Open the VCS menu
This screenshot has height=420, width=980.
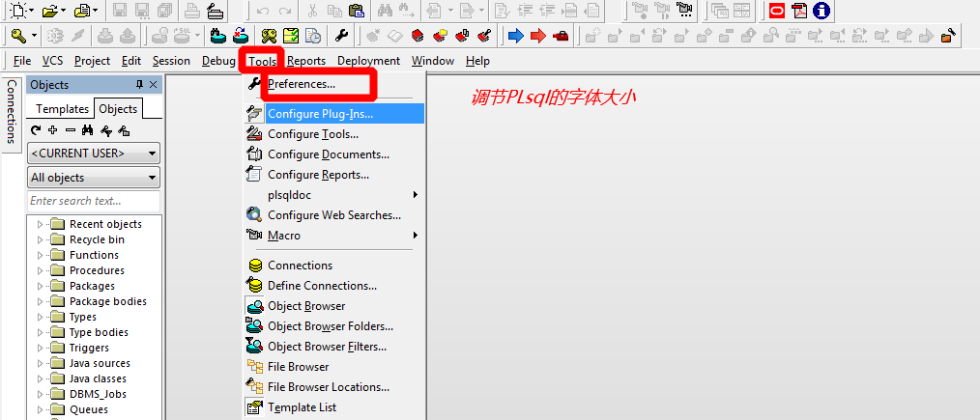52,61
